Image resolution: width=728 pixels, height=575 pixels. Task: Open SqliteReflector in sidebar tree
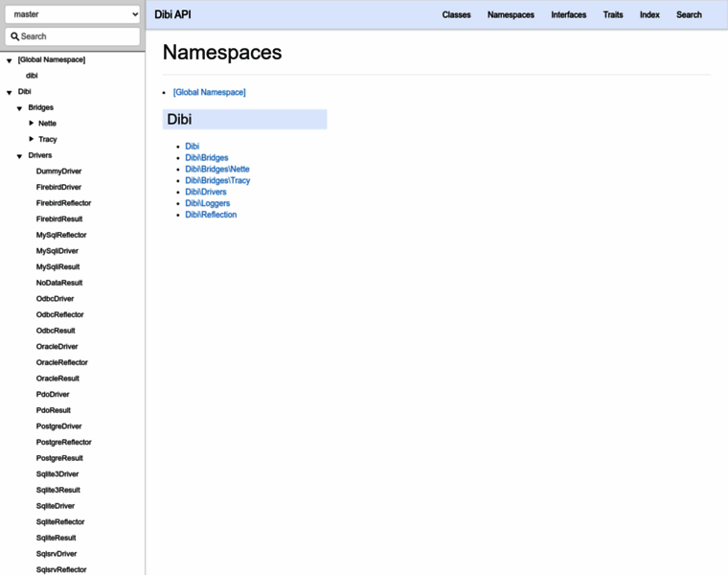pyautogui.click(x=60, y=521)
